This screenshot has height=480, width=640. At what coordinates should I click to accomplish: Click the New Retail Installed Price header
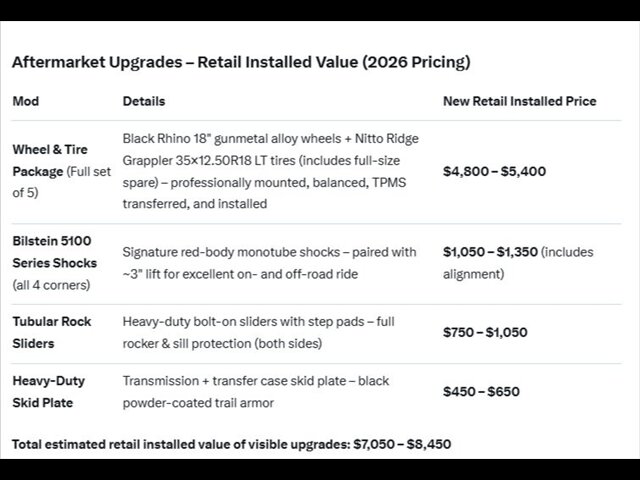519,101
